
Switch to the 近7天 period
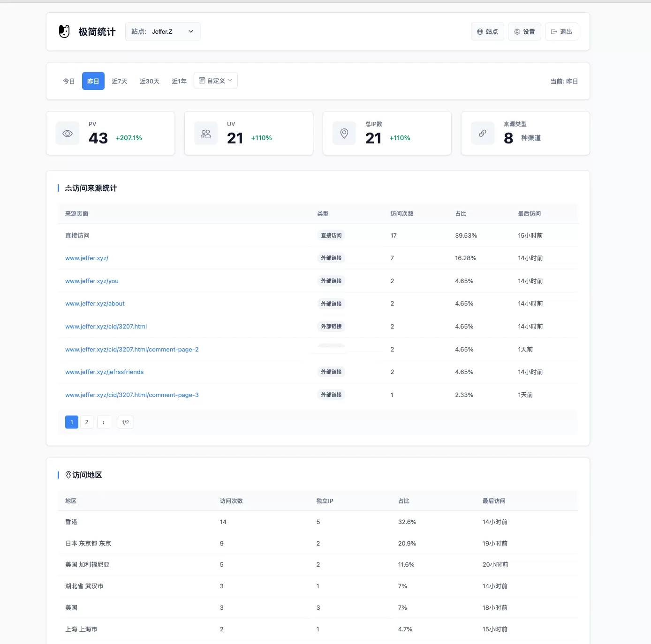tap(119, 81)
